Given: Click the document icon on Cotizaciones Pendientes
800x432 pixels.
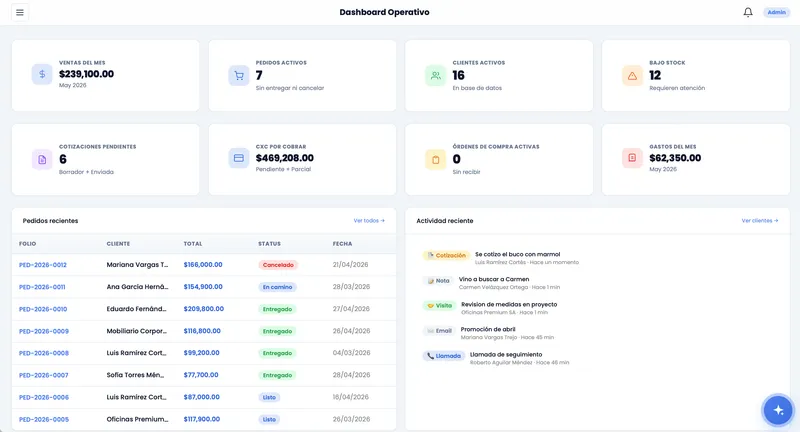Looking at the screenshot, I should click(x=42, y=160).
